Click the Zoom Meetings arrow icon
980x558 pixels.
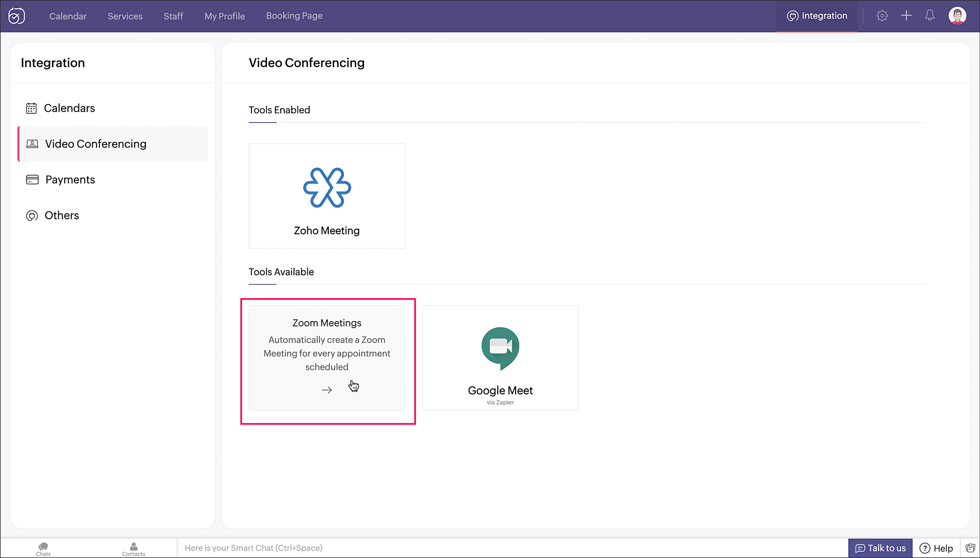(x=327, y=390)
